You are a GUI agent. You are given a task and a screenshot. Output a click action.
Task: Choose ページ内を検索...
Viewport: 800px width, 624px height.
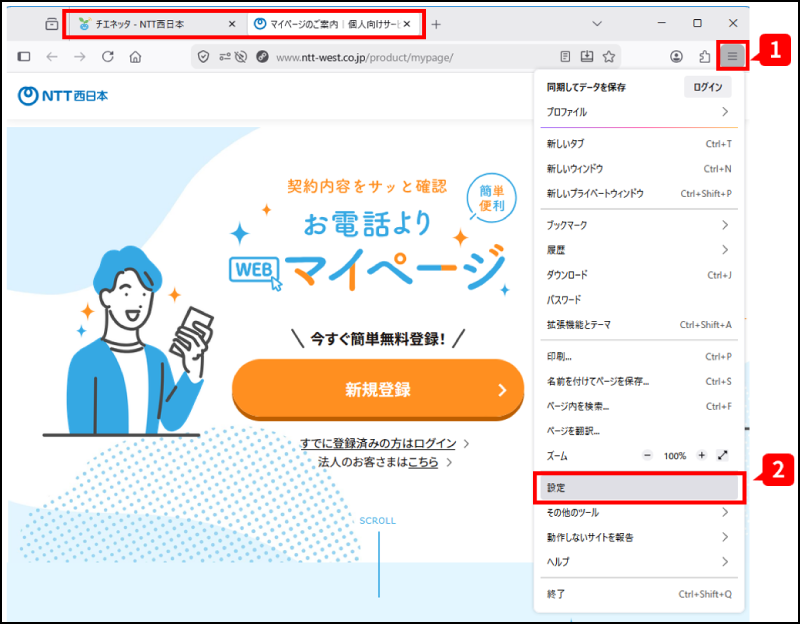click(x=639, y=406)
